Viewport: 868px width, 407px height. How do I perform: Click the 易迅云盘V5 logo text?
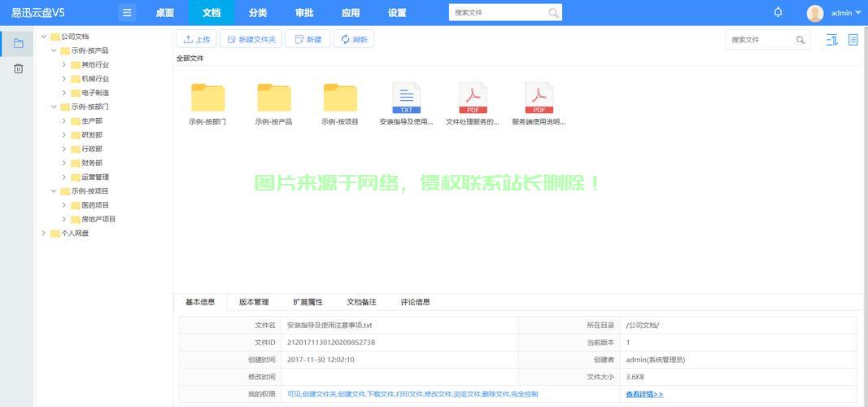pyautogui.click(x=38, y=13)
